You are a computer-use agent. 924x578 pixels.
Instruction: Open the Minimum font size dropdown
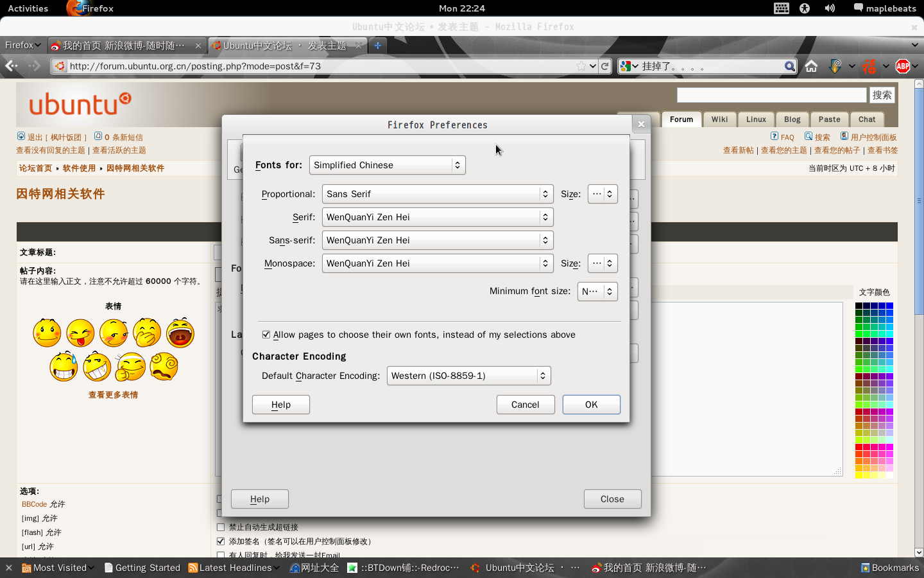[597, 292]
